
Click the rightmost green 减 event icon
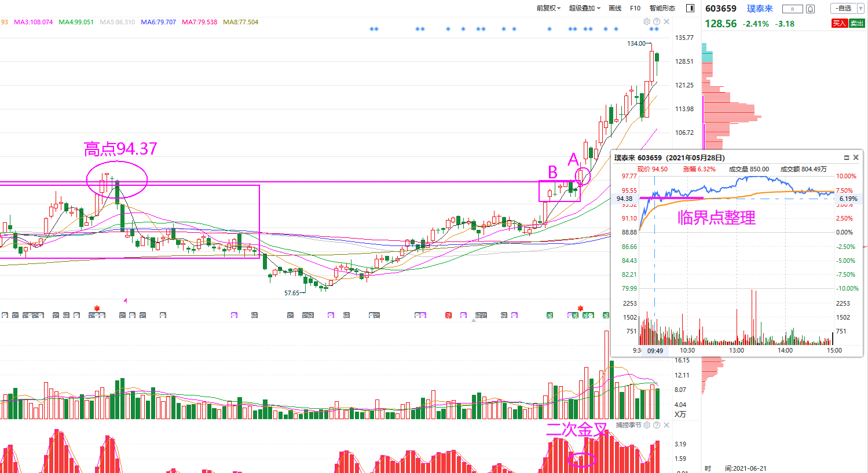click(606, 316)
